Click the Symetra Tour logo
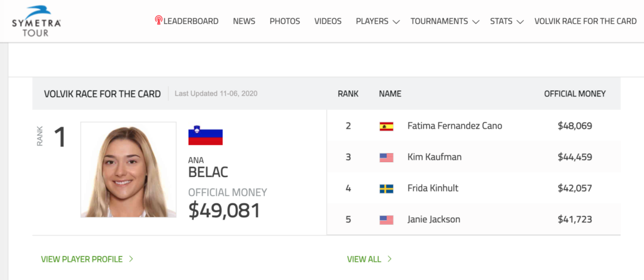The height and width of the screenshot is (280, 644). tap(36, 21)
